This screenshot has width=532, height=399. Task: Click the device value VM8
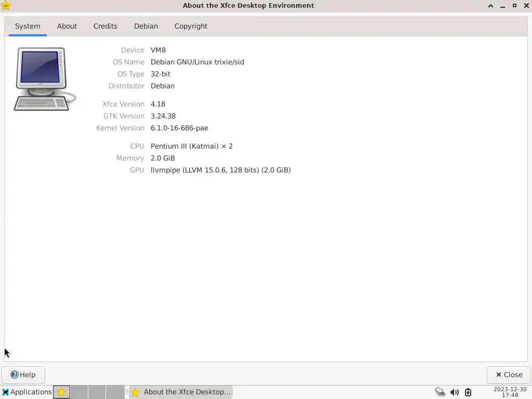tap(158, 50)
